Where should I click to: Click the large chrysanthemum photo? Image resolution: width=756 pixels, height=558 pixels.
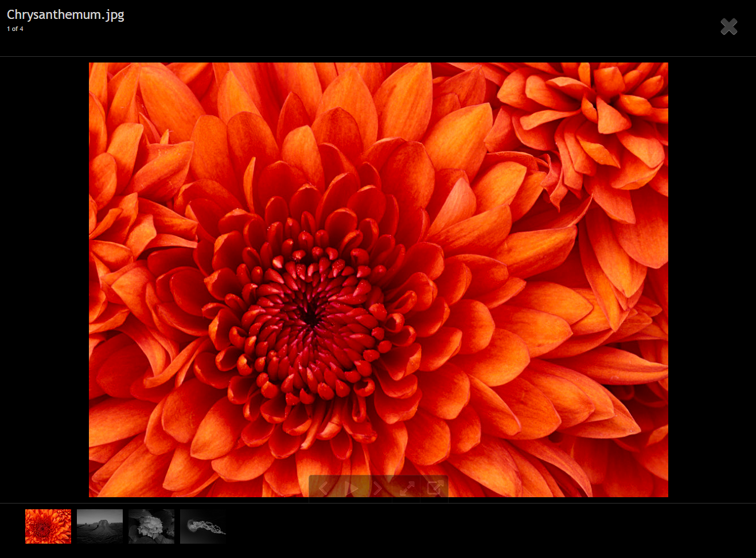tap(378, 258)
